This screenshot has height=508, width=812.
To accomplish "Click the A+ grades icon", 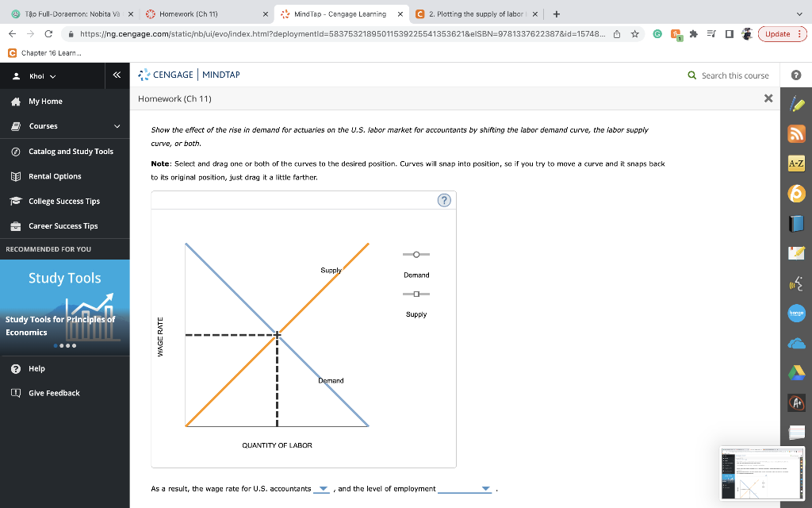I will click(796, 402).
